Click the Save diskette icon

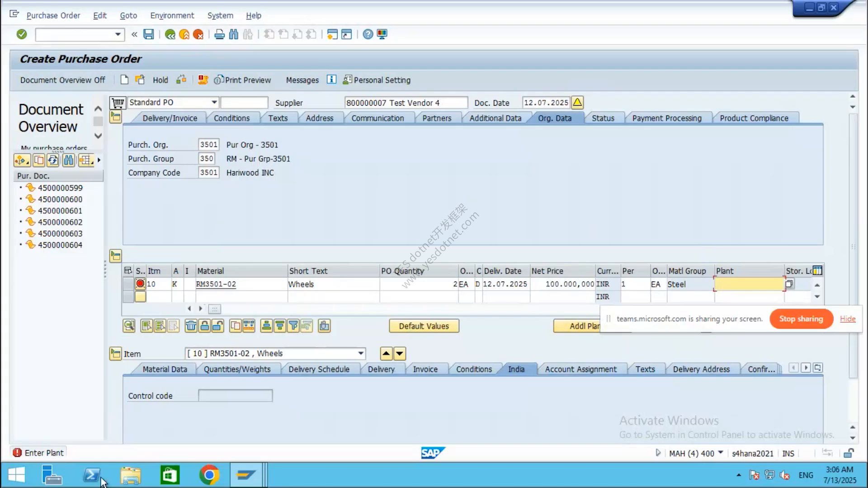coord(148,34)
